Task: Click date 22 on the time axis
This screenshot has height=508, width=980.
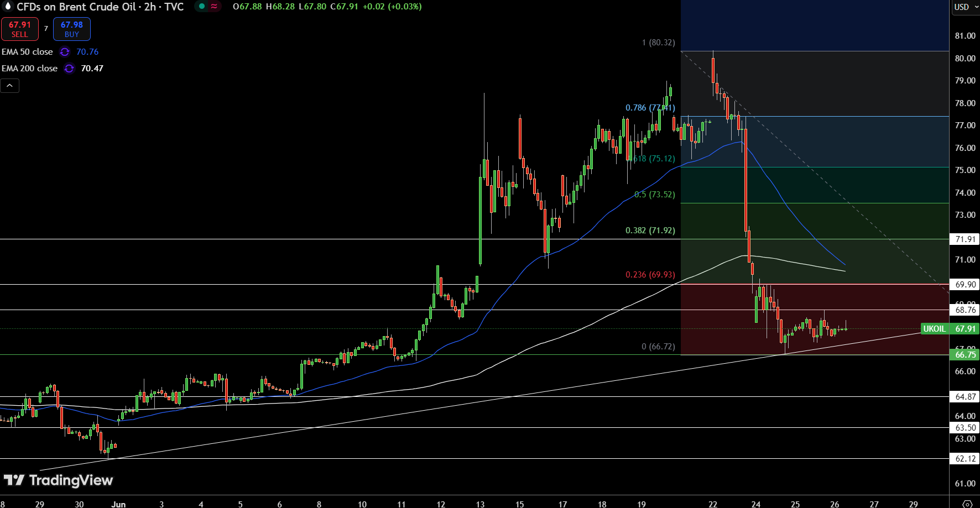Action: pyautogui.click(x=713, y=504)
